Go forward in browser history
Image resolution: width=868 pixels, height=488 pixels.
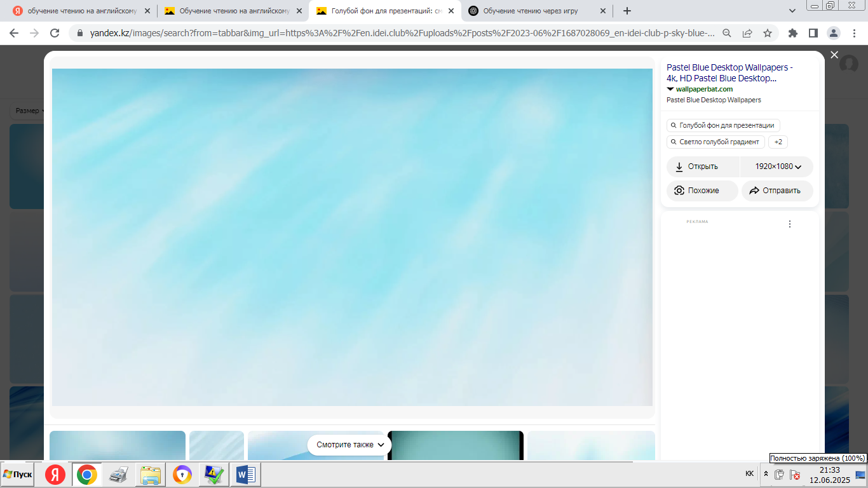click(34, 33)
